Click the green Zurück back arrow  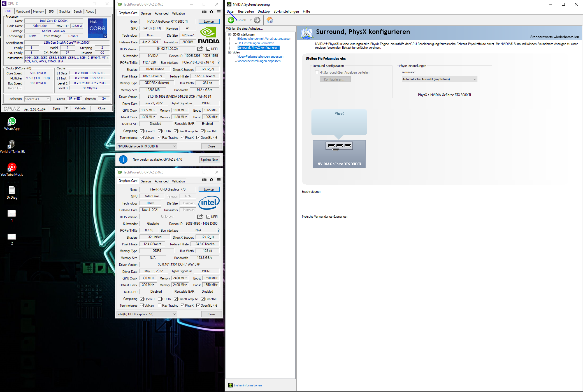point(231,20)
